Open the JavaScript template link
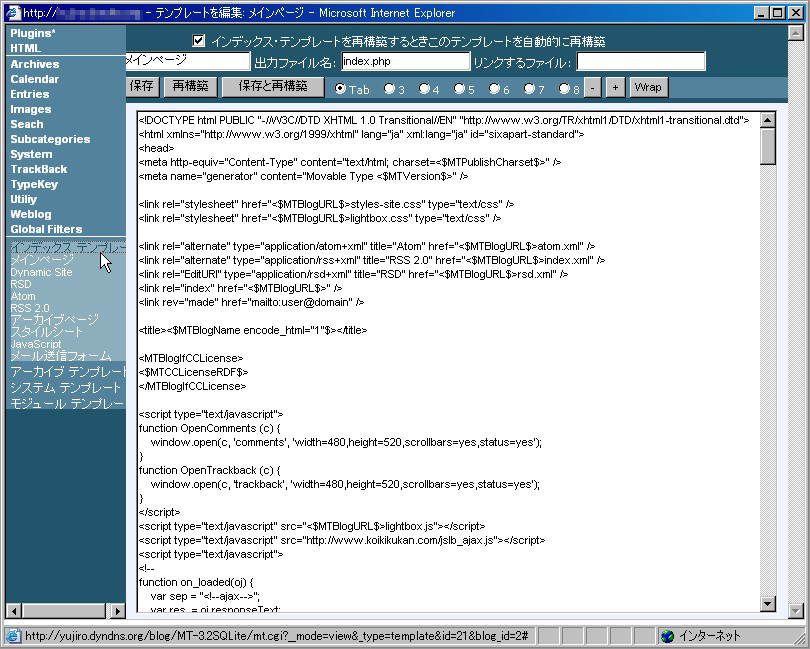 click(x=36, y=344)
